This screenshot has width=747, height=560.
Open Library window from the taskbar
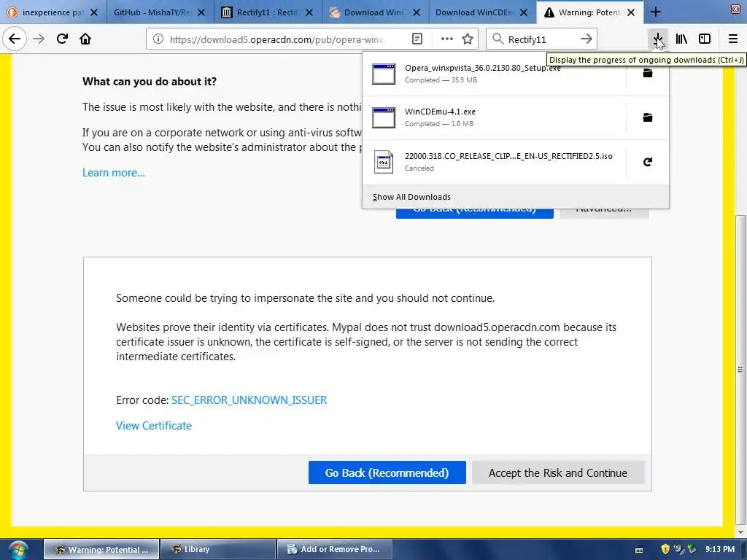click(218, 550)
